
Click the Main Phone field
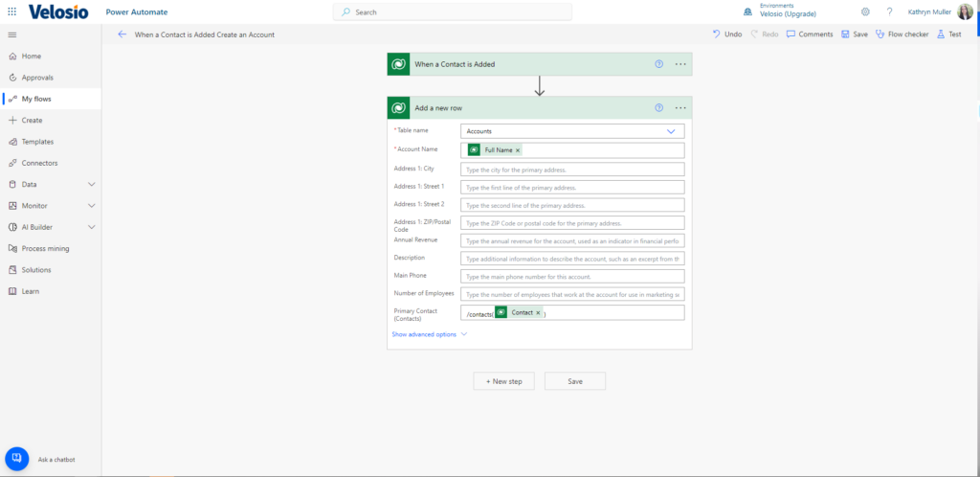tap(572, 276)
